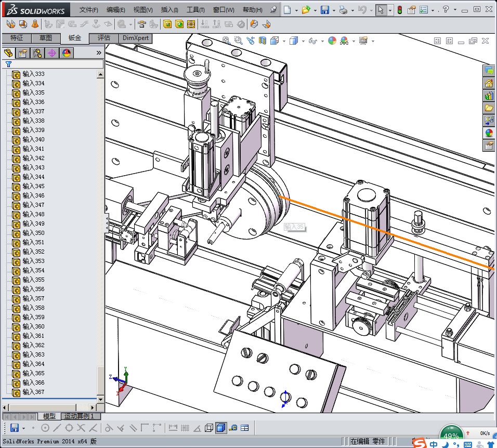The image size is (497, 448).
Task: Click the Print icon in top toolbar
Action: pos(343,10)
